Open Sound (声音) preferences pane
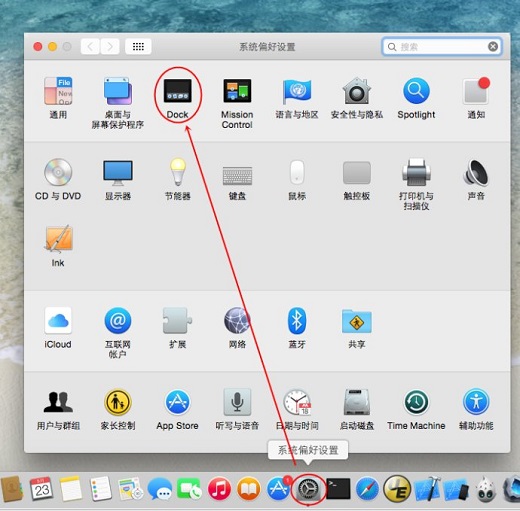The height and width of the screenshot is (511, 520). (476, 179)
